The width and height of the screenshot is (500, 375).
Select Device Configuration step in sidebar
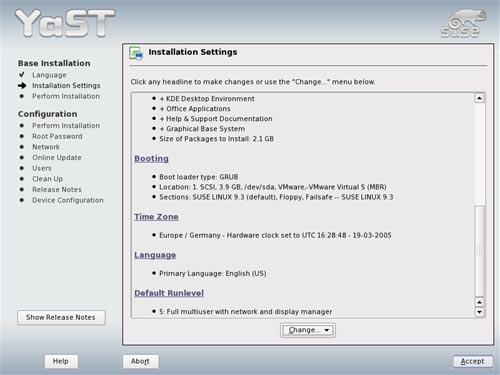[68, 200]
